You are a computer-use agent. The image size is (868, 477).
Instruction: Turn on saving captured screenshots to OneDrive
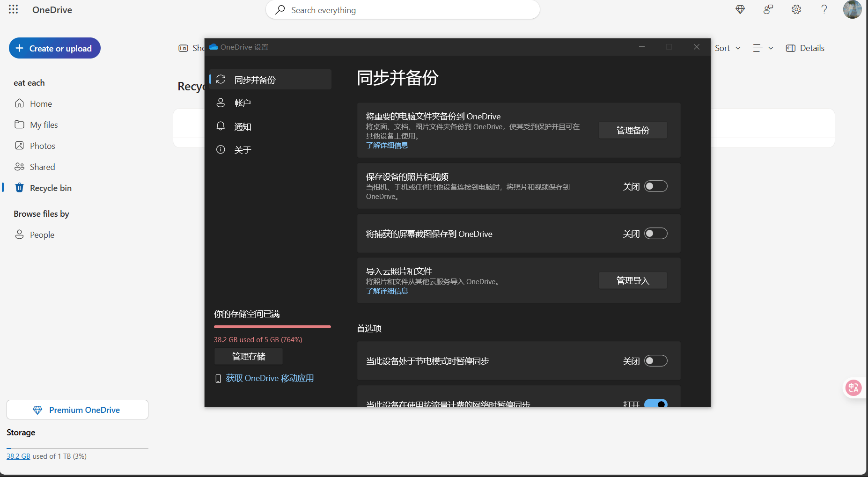click(656, 233)
